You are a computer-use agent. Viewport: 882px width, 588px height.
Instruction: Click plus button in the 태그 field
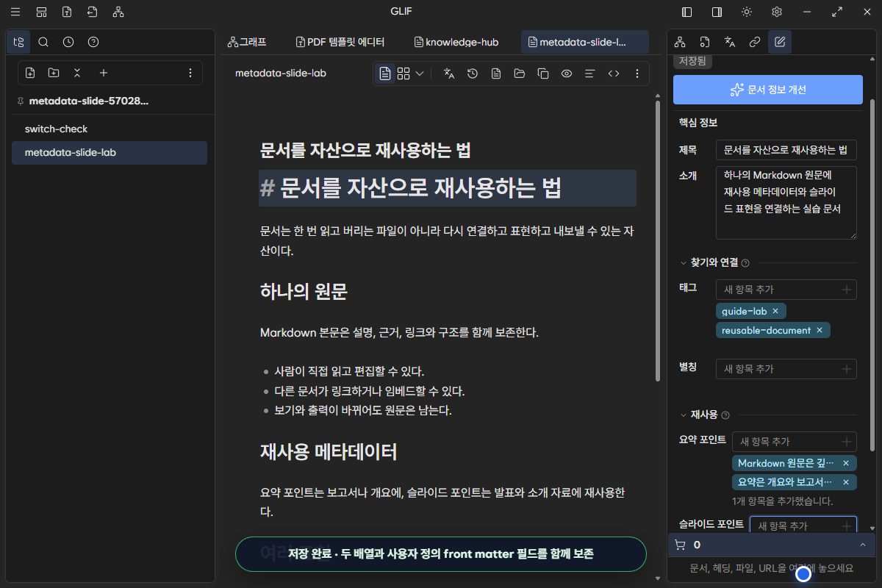coord(847,290)
